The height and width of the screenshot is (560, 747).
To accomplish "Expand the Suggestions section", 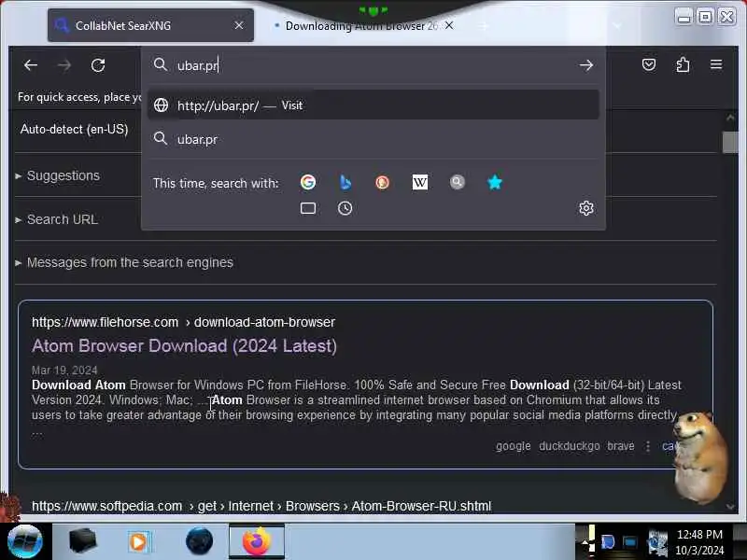I will pos(63,175).
